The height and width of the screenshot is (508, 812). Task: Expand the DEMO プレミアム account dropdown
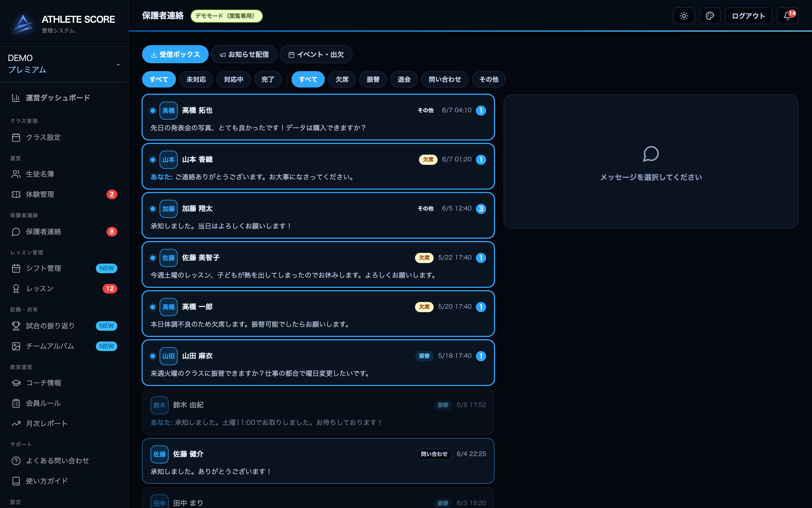point(64,64)
